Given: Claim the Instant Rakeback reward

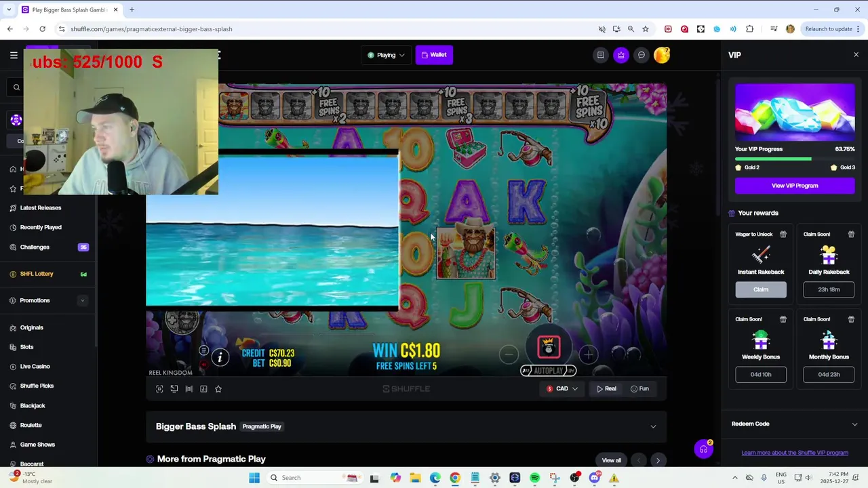Looking at the screenshot, I should coord(761,289).
